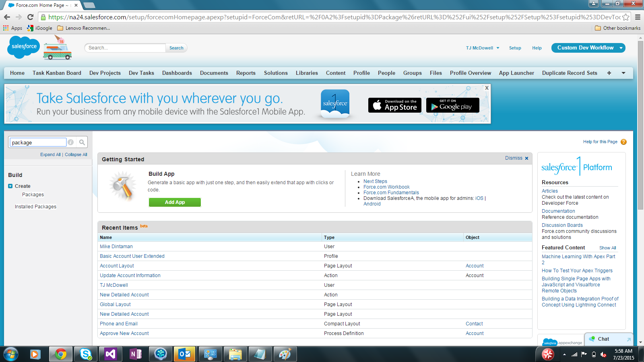Image resolution: width=644 pixels, height=362 pixels.
Task: Open the Custom Dev Workflow app dropdown
Action: (621, 48)
